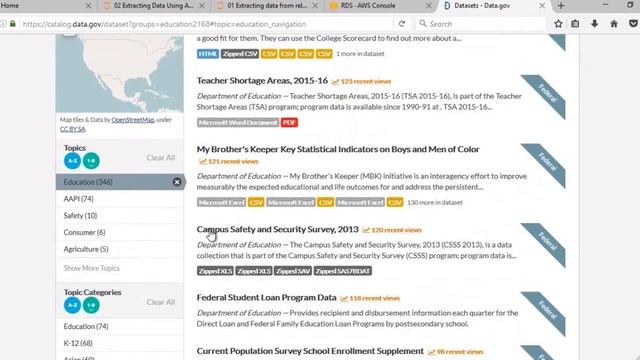Clear all Topics filters
This screenshot has height=360, width=640.
(161, 158)
